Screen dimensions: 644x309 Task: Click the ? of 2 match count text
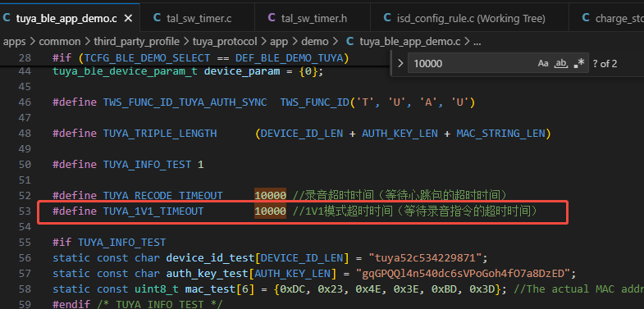(605, 64)
